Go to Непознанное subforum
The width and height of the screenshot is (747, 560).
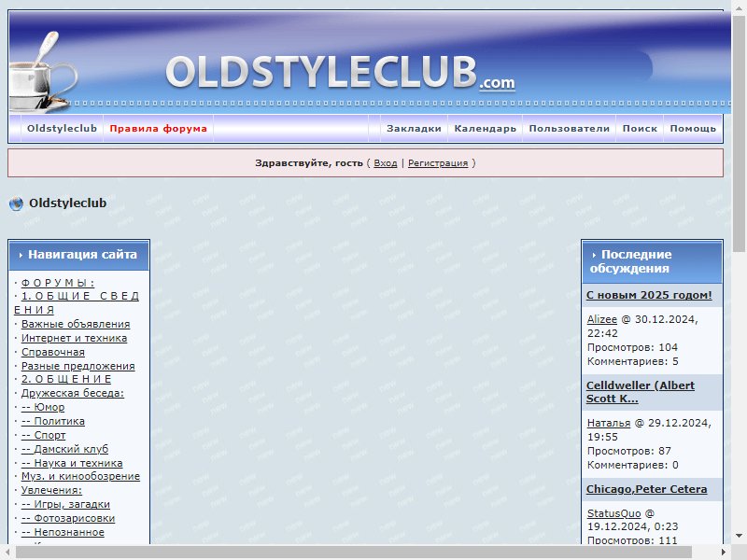pyautogui.click(x=63, y=532)
